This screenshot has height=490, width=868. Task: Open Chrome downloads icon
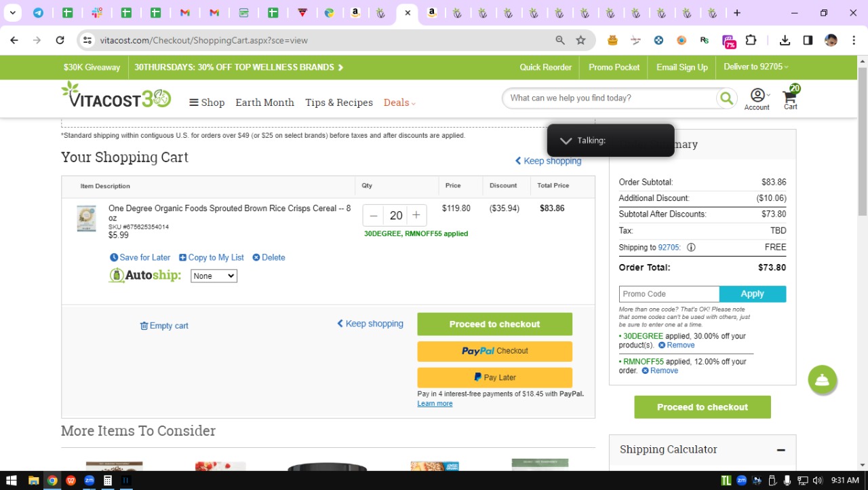(785, 40)
